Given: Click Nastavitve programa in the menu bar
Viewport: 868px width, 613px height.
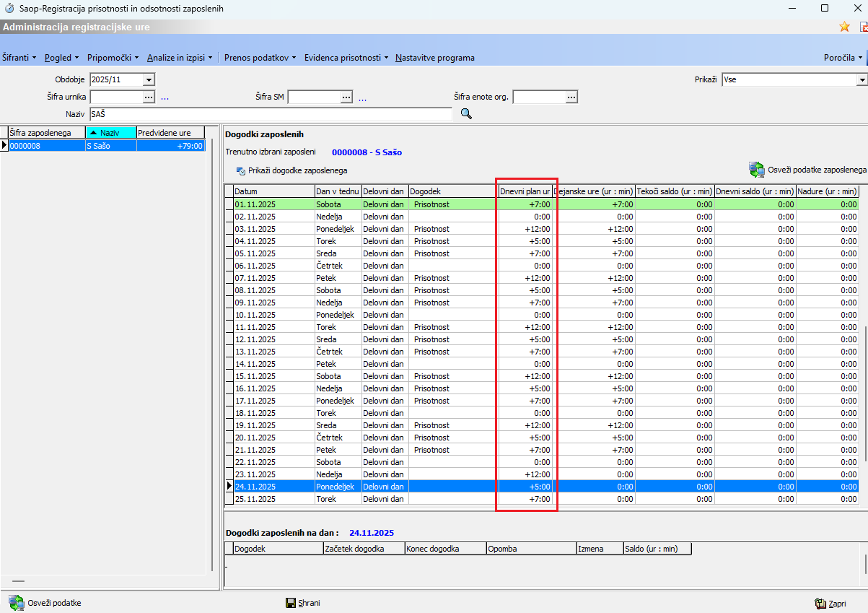Looking at the screenshot, I should (x=434, y=58).
